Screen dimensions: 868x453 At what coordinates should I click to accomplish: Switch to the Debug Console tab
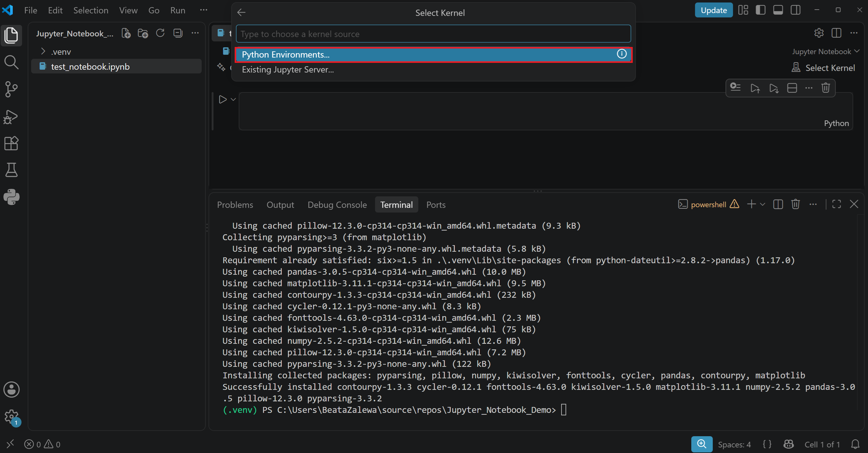pyautogui.click(x=337, y=205)
